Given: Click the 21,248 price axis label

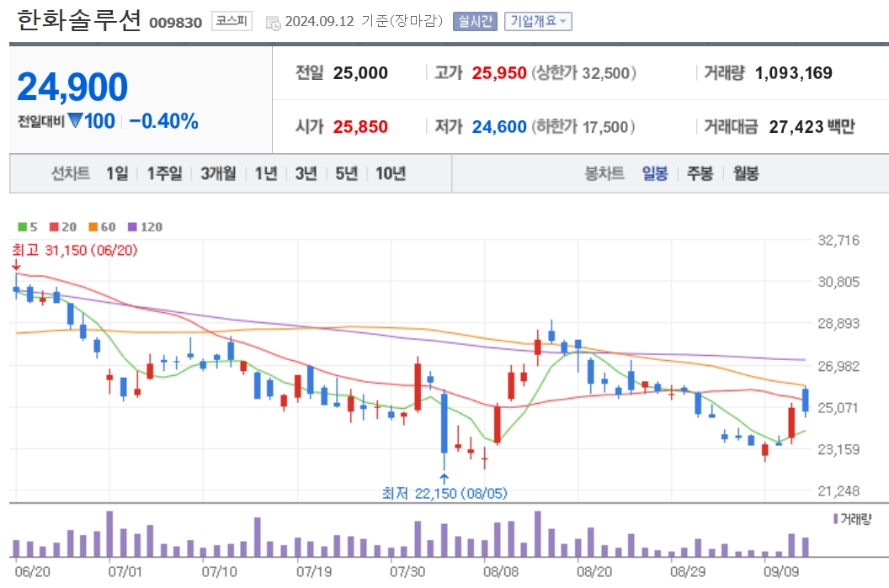Looking at the screenshot, I should click(x=838, y=492).
